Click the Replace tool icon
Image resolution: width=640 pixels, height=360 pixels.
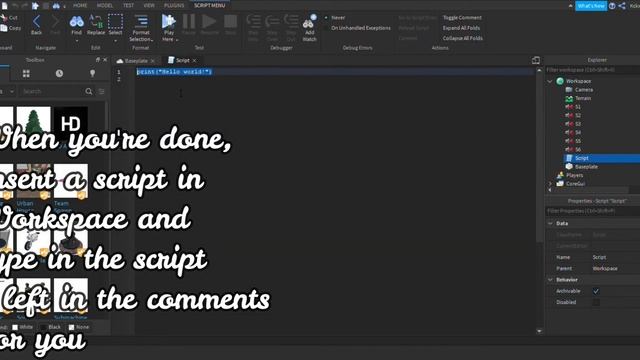(96, 21)
